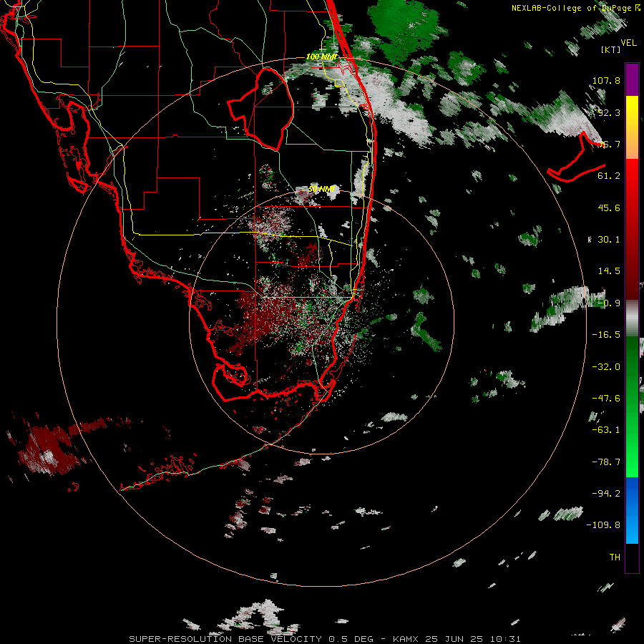
Task: Click the 50 NMI range ring label
Action: tap(322, 189)
